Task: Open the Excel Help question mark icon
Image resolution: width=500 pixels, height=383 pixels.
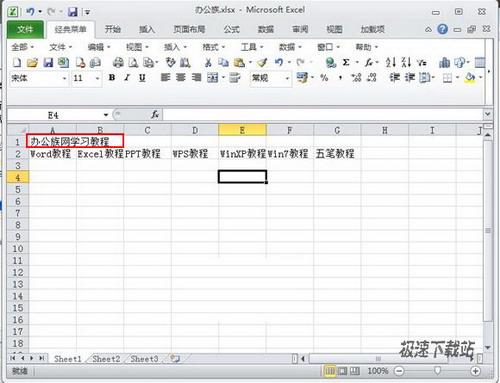Action: (x=442, y=29)
